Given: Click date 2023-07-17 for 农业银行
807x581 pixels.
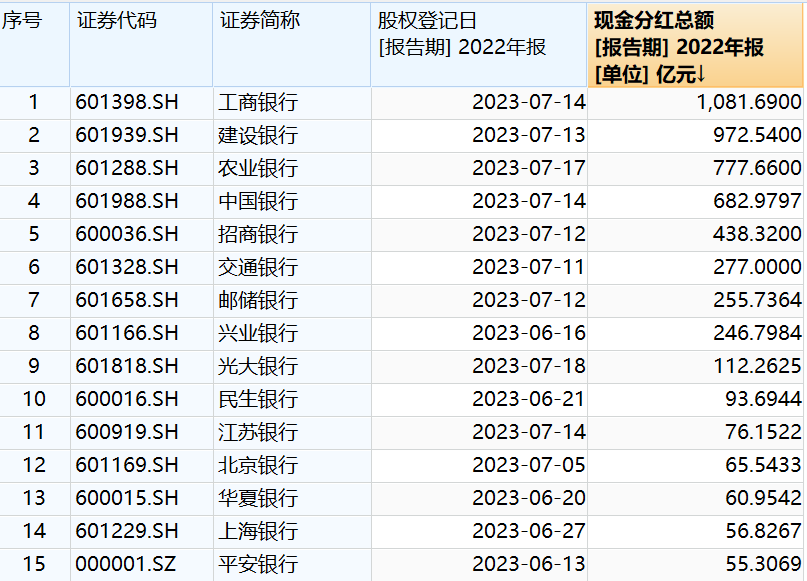Looking at the screenshot, I should (x=529, y=168).
